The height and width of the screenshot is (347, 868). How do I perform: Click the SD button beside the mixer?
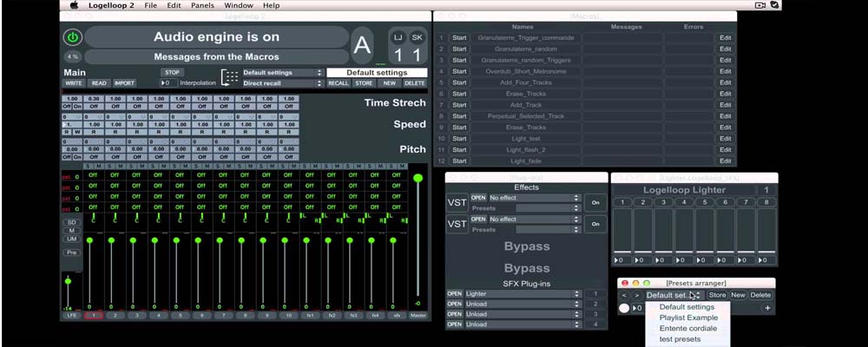point(71,222)
